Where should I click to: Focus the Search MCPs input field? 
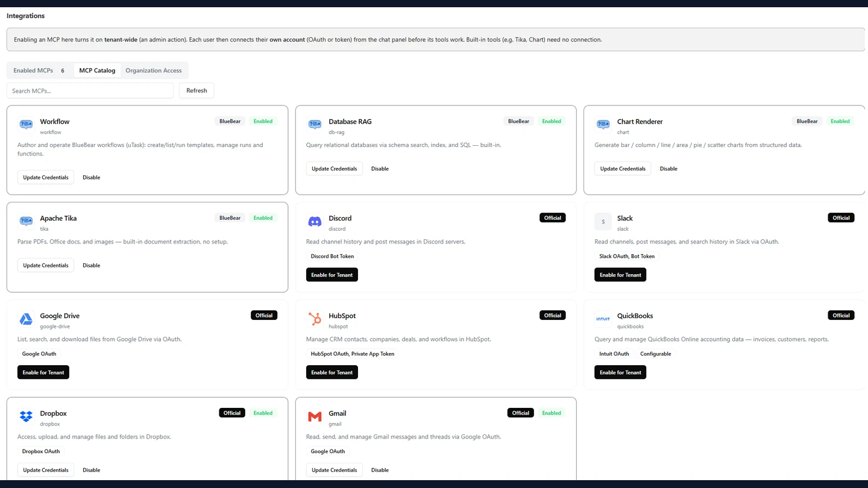coord(90,91)
